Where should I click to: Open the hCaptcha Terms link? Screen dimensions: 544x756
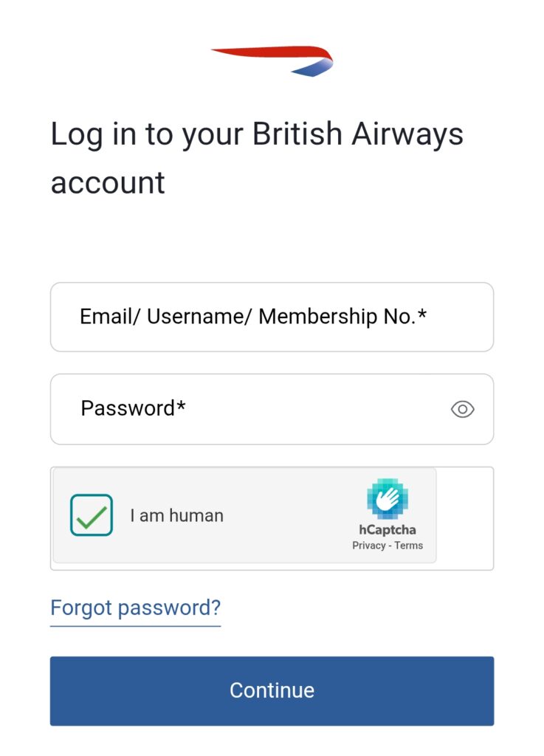coord(409,546)
